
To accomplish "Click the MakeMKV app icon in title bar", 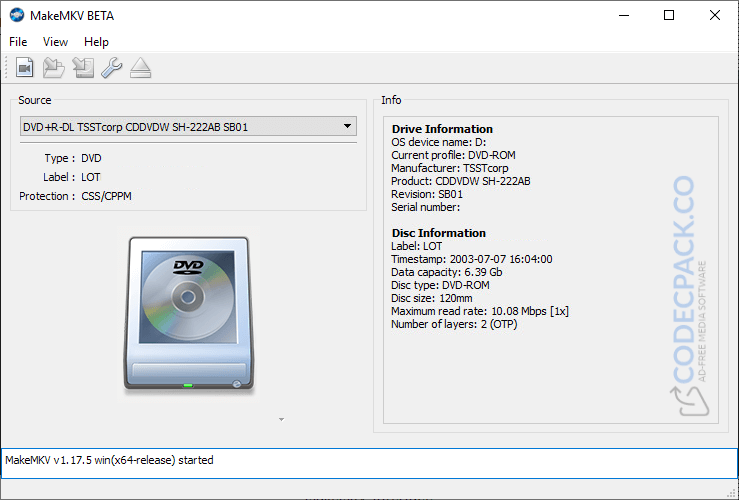I will [16, 15].
